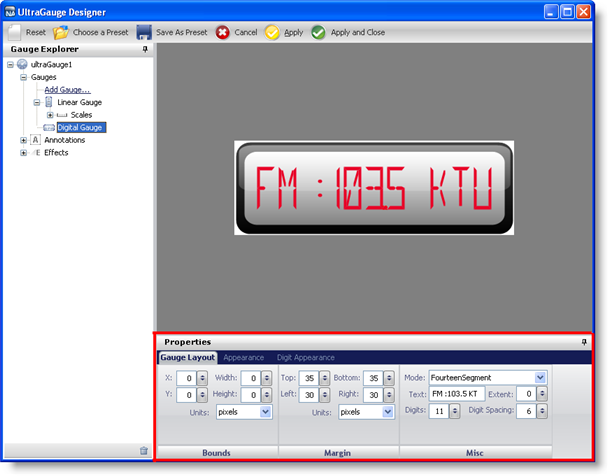Select Annotations tree item
The height and width of the screenshot is (476, 609).
64,140
